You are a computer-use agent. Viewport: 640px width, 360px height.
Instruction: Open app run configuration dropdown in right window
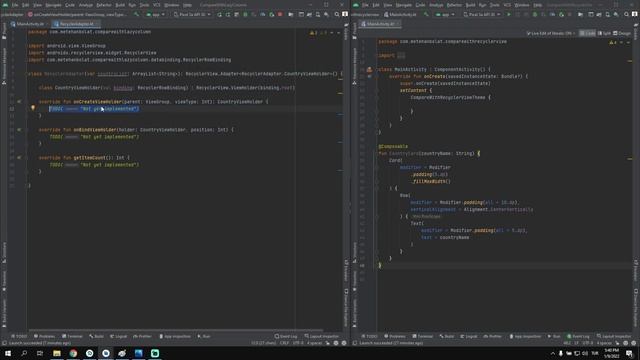point(445,14)
